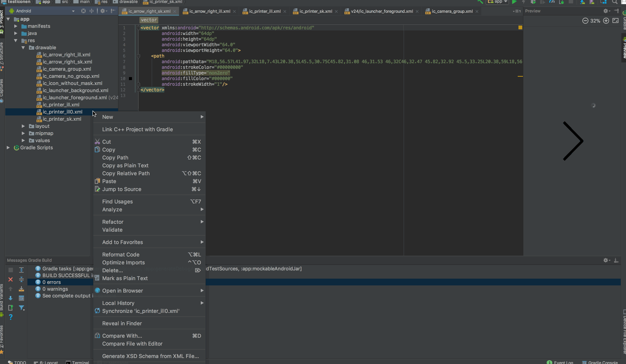
Task: Click the blue question mark help icon
Action: click(11, 317)
